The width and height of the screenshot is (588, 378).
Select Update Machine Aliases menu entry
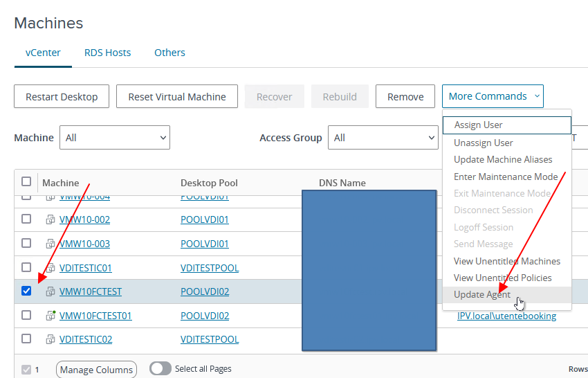[x=507, y=159]
